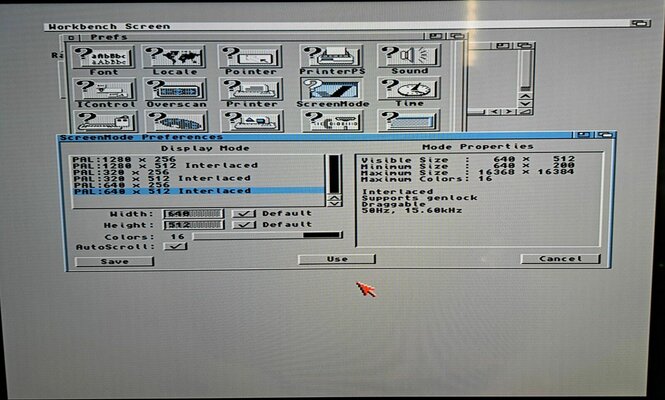
Task: Toggle the Height Default checkbox
Action: tap(244, 224)
